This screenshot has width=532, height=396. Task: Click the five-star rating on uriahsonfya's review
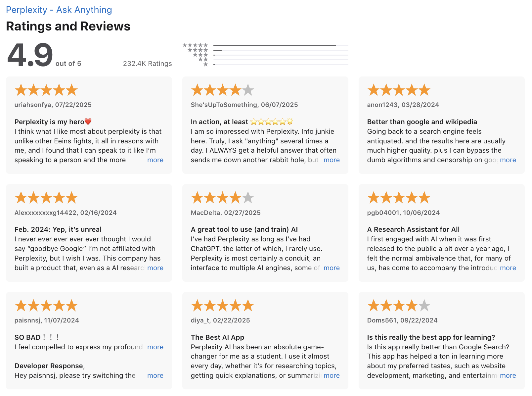[x=46, y=89]
